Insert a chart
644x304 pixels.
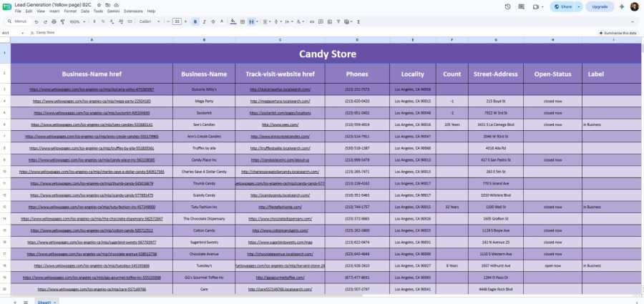[329, 21]
